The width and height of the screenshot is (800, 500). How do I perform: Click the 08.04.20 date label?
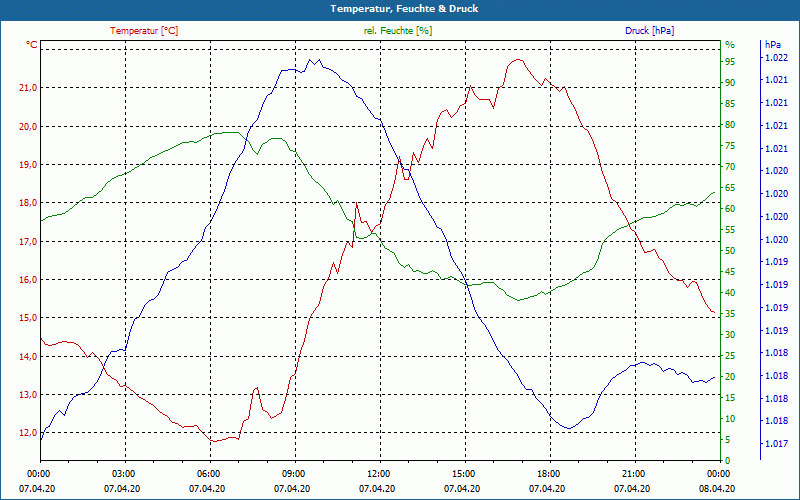(x=717, y=488)
